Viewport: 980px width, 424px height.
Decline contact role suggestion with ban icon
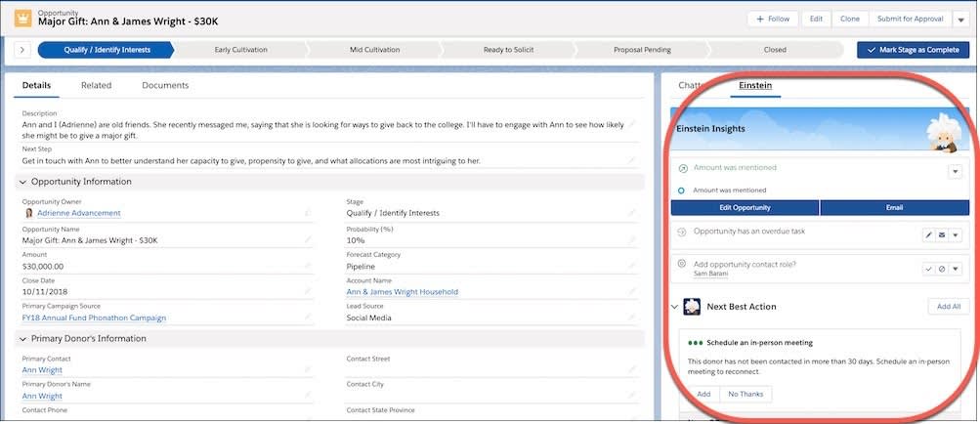click(x=941, y=269)
